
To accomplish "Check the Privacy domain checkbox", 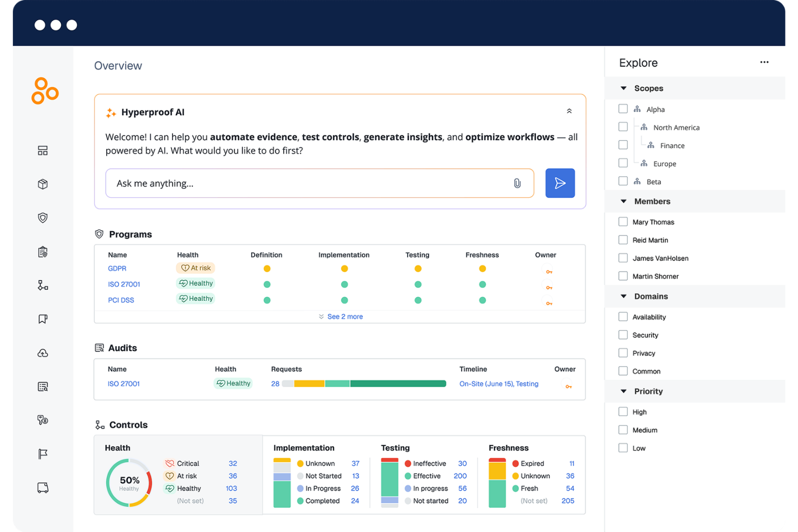I will pos(623,353).
